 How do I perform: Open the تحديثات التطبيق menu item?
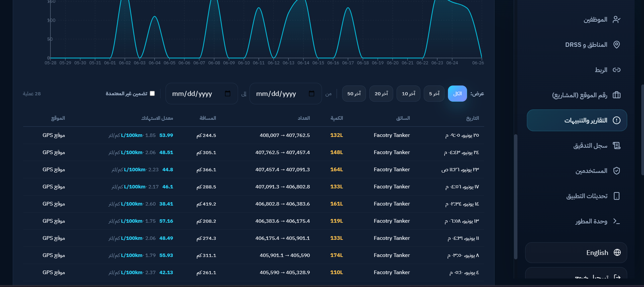pyautogui.click(x=576, y=196)
